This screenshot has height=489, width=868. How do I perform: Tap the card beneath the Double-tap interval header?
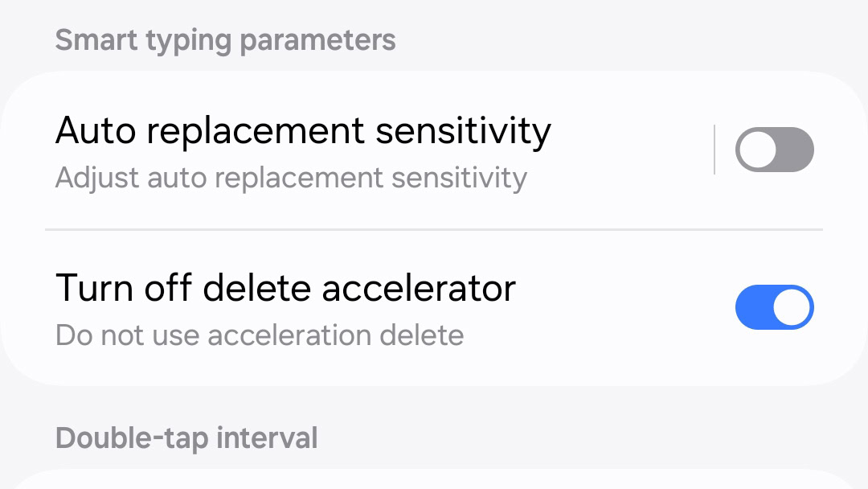pos(434,479)
